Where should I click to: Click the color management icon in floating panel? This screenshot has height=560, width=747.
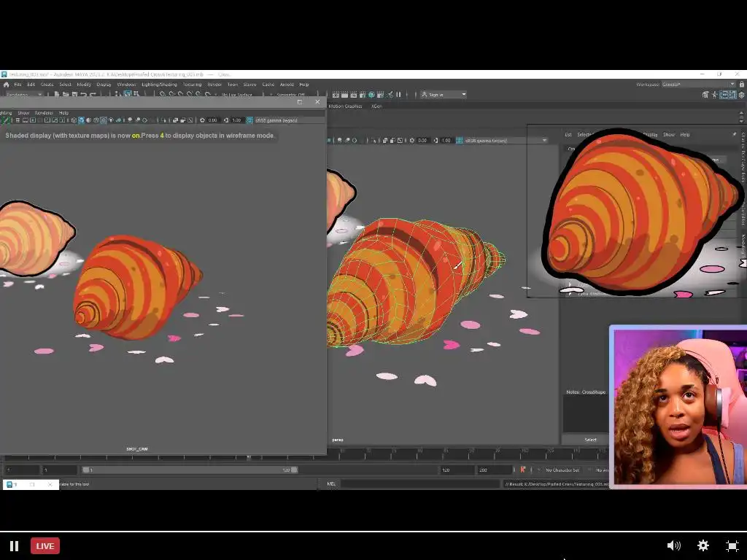[249, 120]
